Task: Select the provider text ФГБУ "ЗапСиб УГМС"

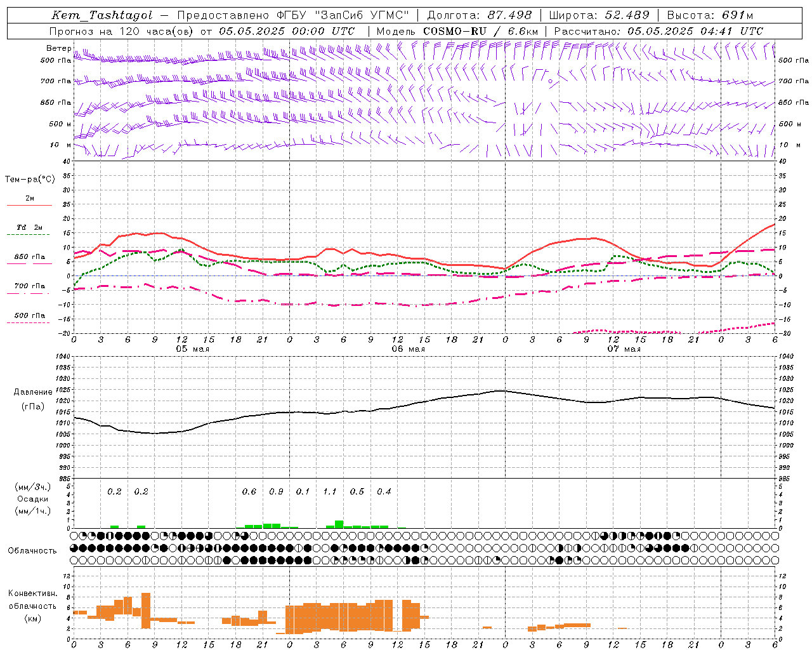Action: point(343,15)
